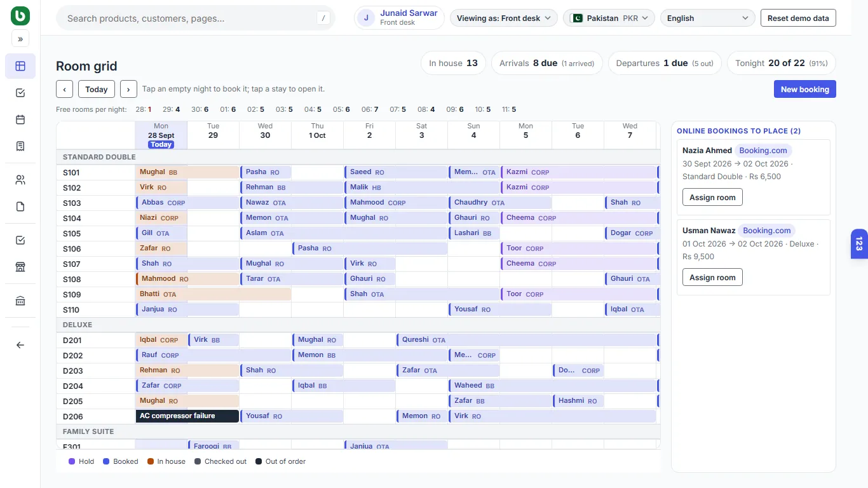Open the room grid sidebar icon
Screen dimensions: 868x488
pyautogui.click(x=20, y=66)
